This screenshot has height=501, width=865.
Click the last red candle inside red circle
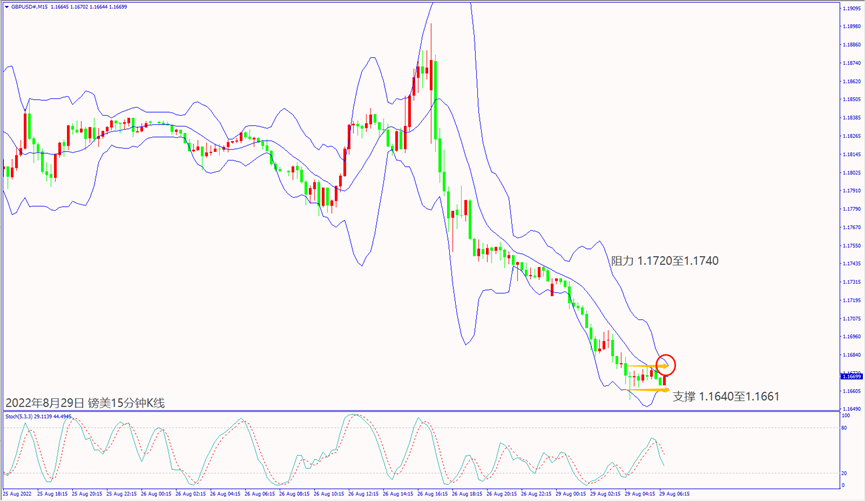(662, 379)
